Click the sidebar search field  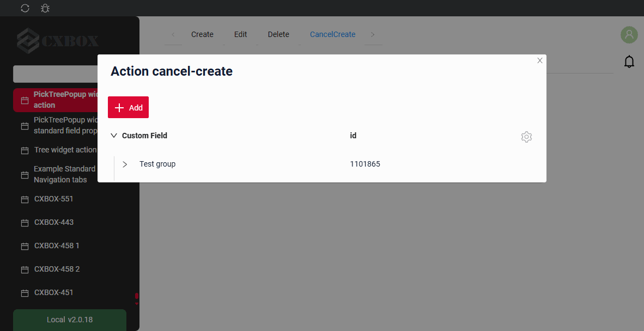(56, 74)
